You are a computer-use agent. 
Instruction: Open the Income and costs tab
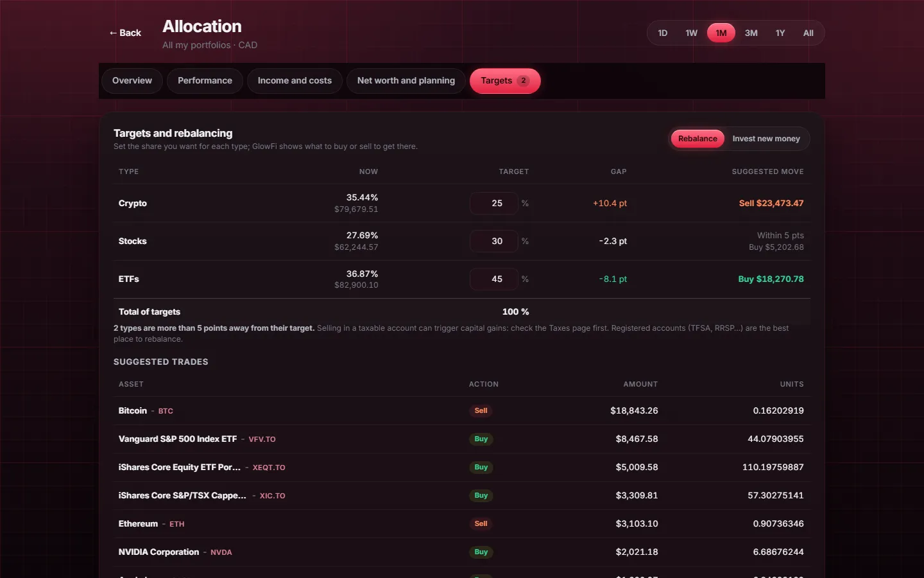coord(295,81)
